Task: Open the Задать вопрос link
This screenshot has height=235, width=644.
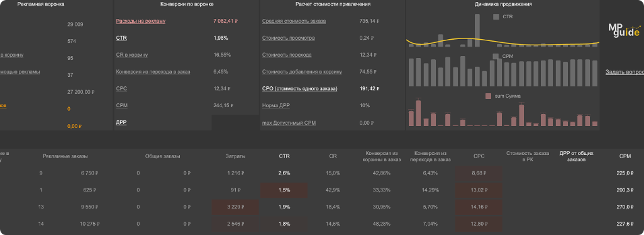Action: click(x=625, y=72)
